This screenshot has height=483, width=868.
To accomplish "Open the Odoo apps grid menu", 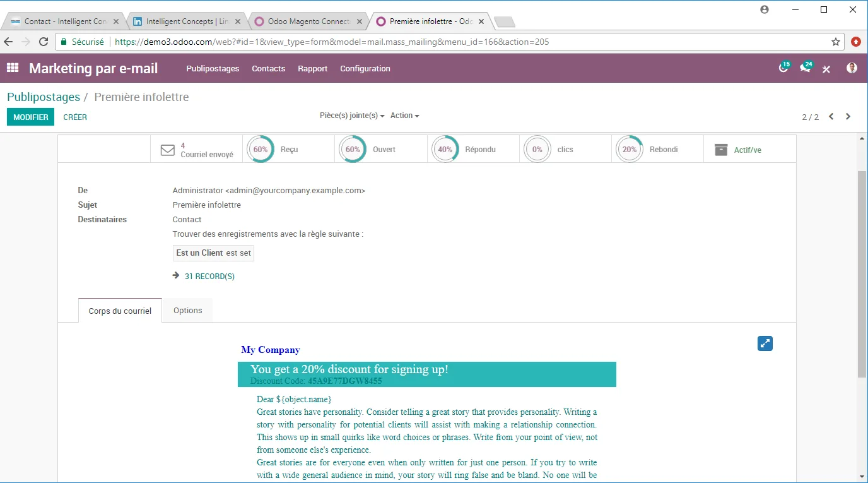I will pyautogui.click(x=13, y=68).
